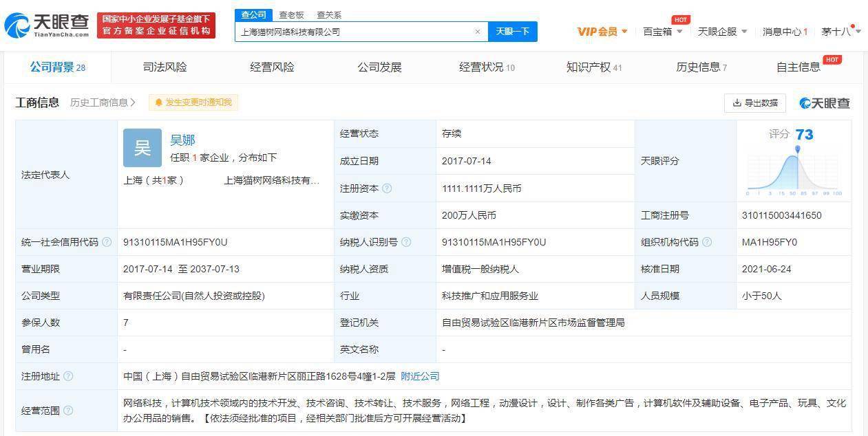Click the 纳税人资质 value 增值税一般纳税人
This screenshot has height=436, width=868.
480,269
